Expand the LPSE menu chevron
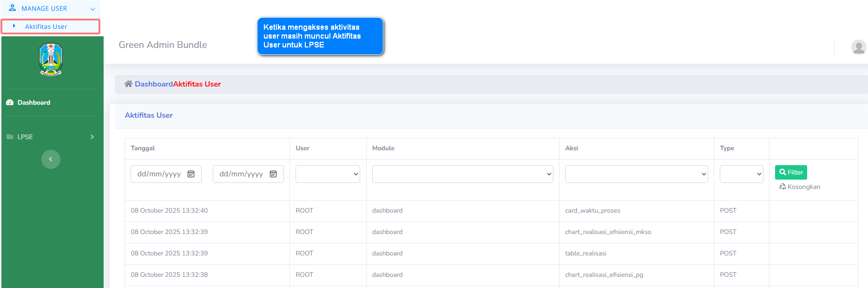 92,137
